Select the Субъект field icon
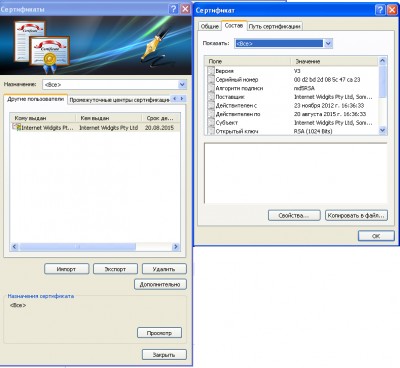This screenshot has width=400, height=368. point(211,123)
